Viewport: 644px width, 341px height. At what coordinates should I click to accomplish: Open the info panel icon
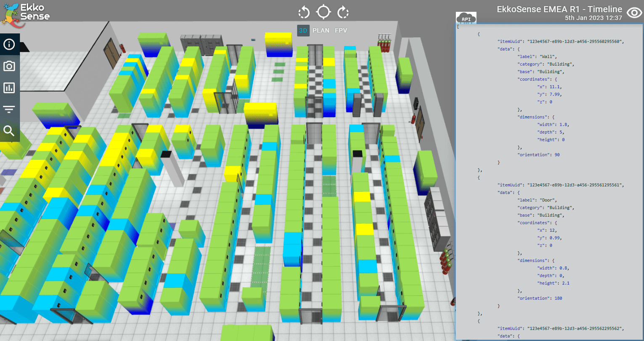coord(9,44)
